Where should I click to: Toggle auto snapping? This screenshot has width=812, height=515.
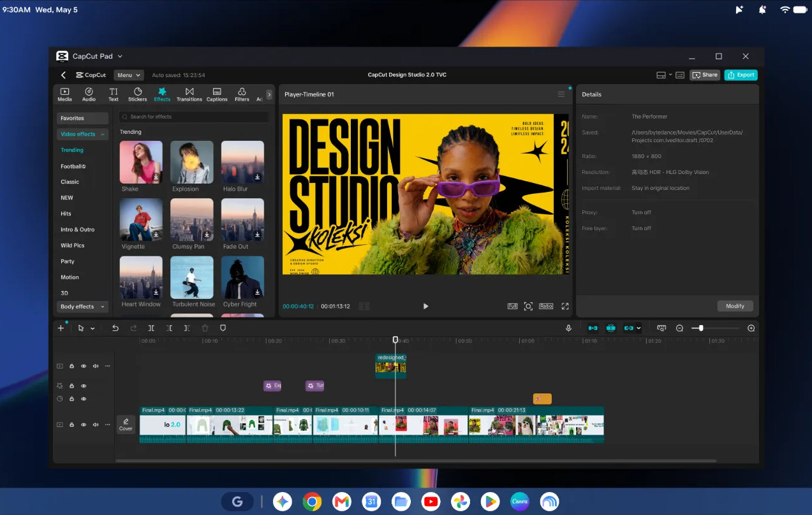[x=611, y=328]
